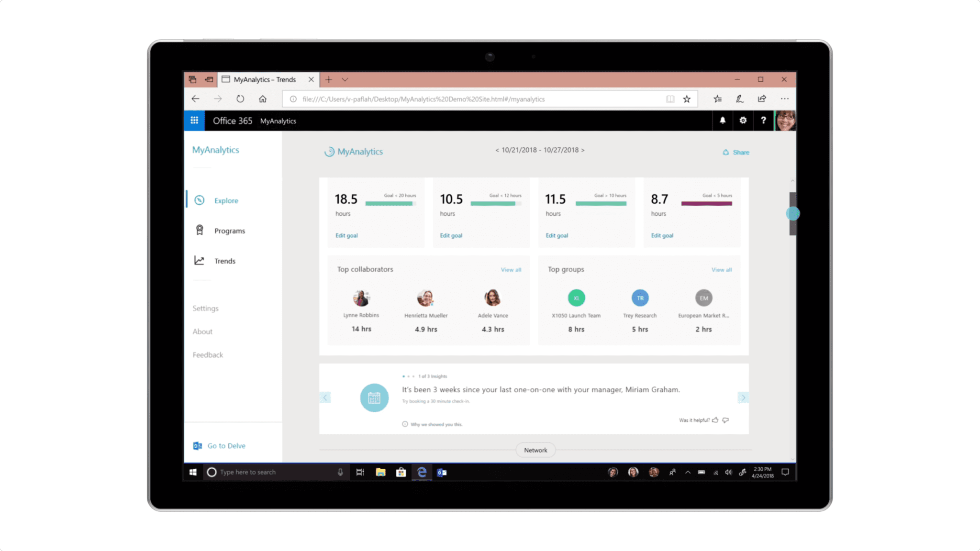Show previous insight with left chevron

pyautogui.click(x=325, y=397)
